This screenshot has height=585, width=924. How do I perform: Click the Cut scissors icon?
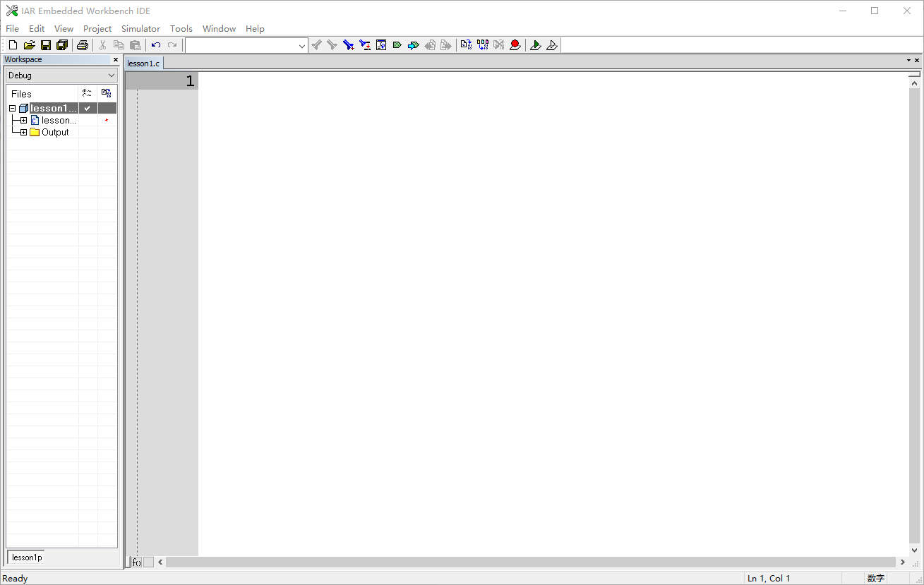point(102,45)
